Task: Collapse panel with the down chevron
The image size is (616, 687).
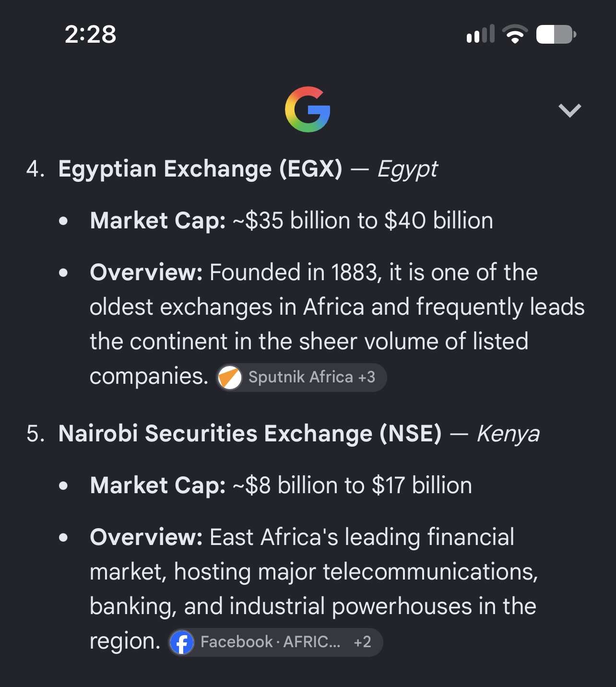Action: tap(570, 110)
